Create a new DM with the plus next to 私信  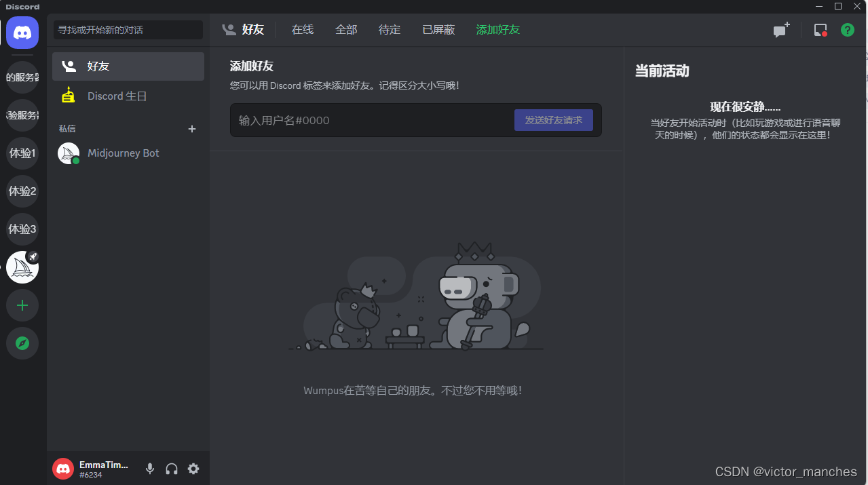192,129
